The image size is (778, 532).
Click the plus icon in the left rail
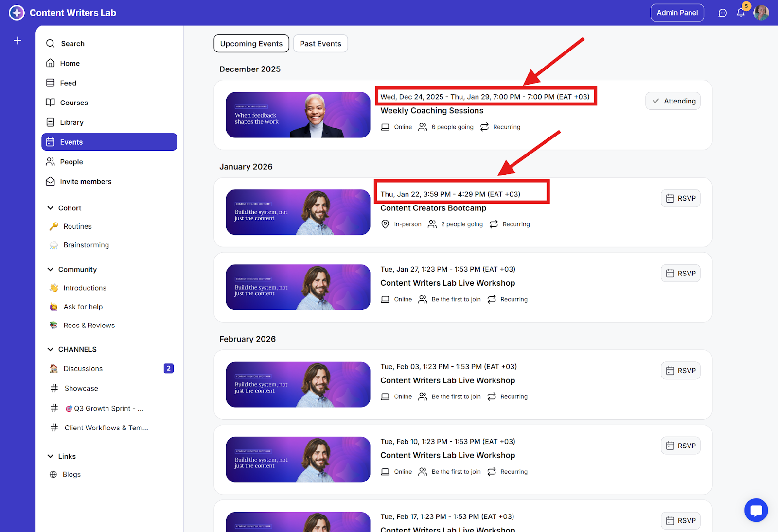tap(18, 41)
